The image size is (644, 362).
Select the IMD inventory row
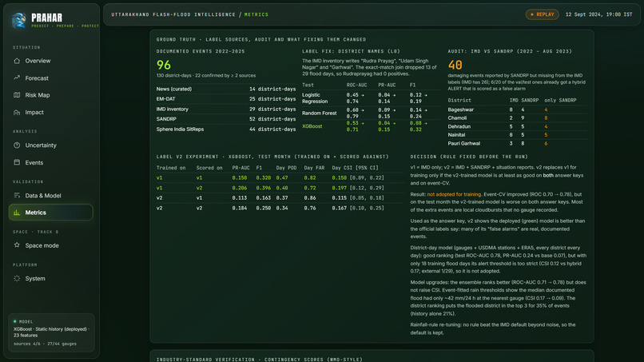point(226,109)
